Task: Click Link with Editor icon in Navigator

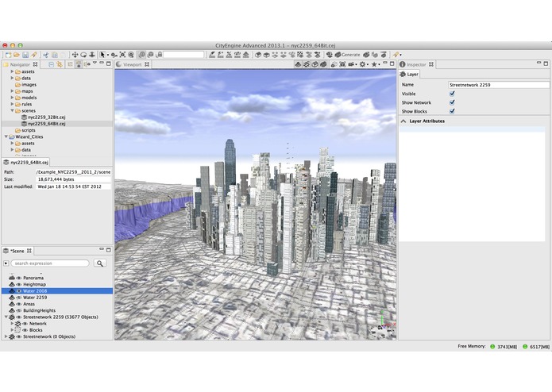Action: (x=60, y=64)
